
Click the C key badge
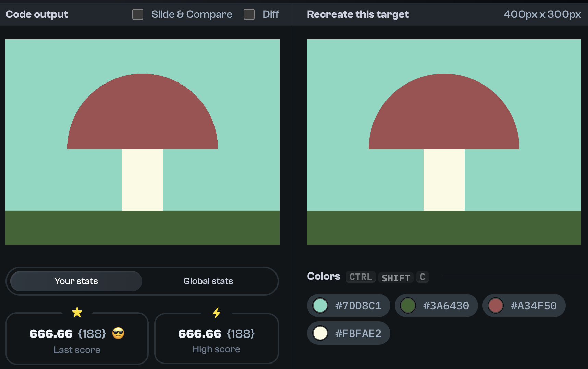[422, 277]
